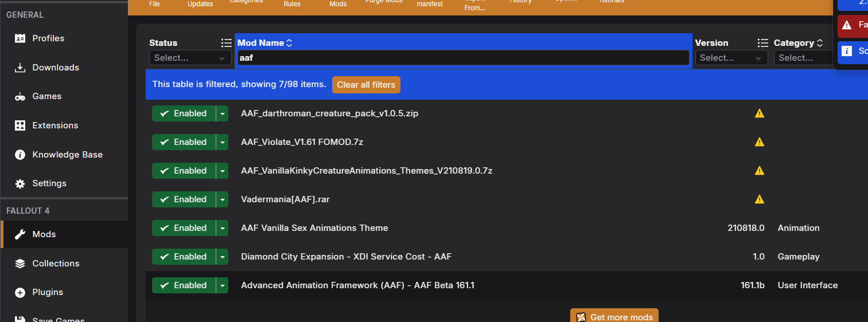Image resolution: width=868 pixels, height=322 pixels.
Task: Expand status arrow for Advanced Animation Framework
Action: pyautogui.click(x=222, y=285)
